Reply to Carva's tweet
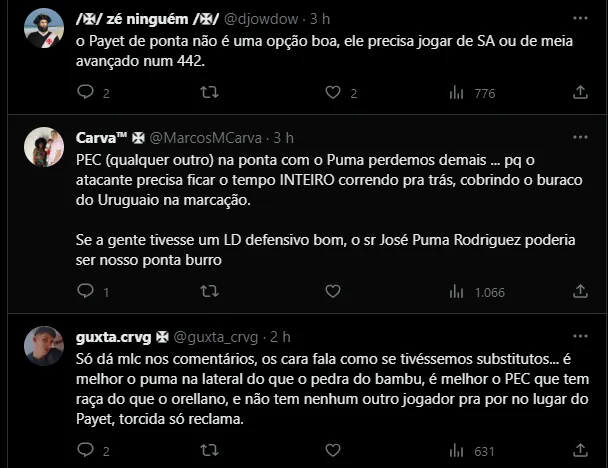Viewport: 608px width, 468px height. point(86,292)
